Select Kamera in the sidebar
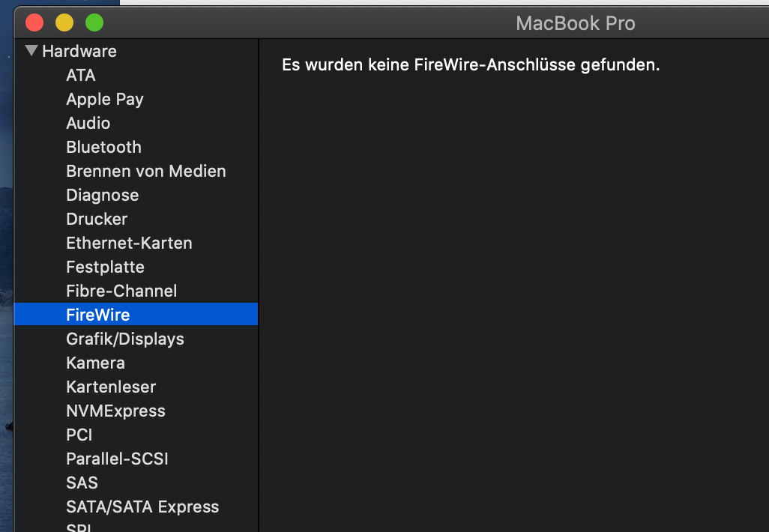Screen dimensions: 769x532 point(95,363)
